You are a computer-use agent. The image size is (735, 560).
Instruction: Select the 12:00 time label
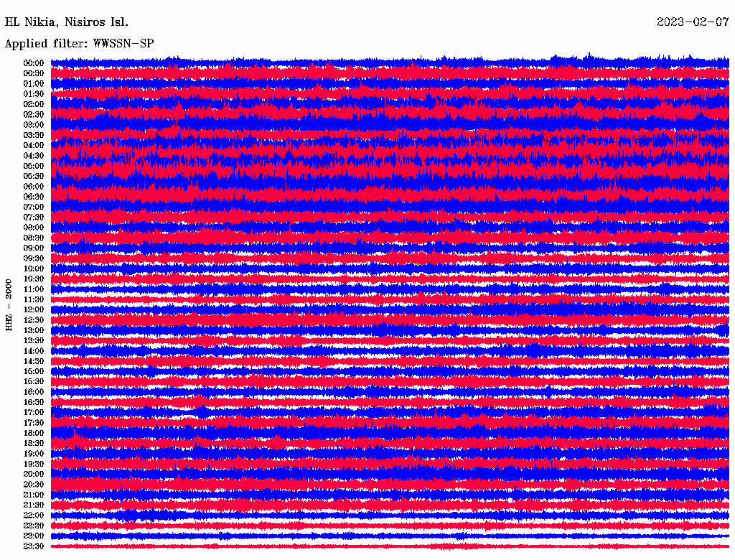point(34,309)
